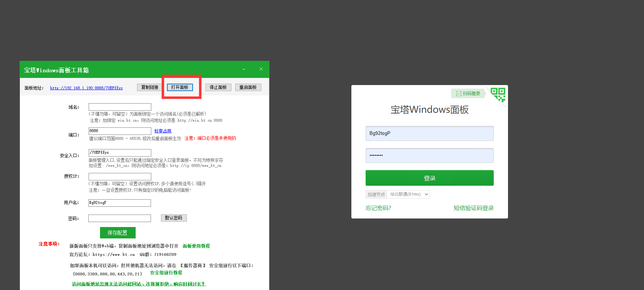Click the port list (8888,3389,888,80,443,20,21) text
The height and width of the screenshot is (290, 644).
108,274
